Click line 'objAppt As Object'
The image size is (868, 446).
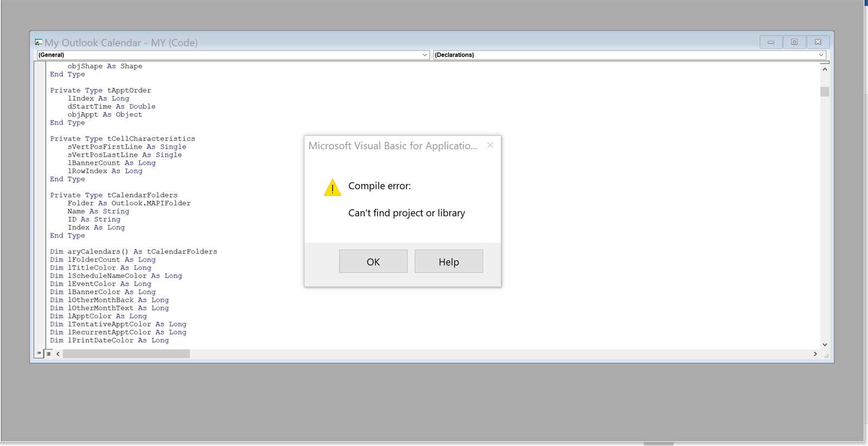click(105, 115)
